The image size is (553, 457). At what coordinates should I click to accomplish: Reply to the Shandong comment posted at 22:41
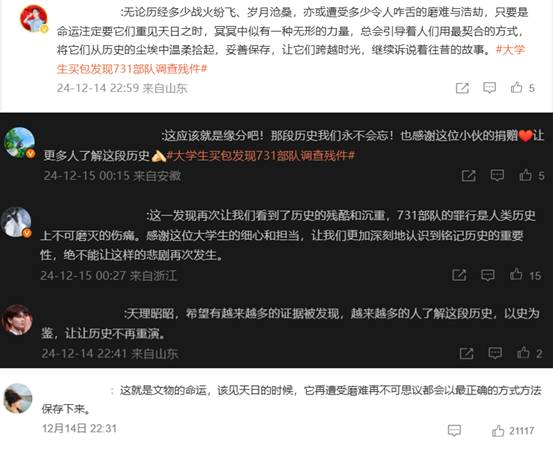click(x=495, y=353)
